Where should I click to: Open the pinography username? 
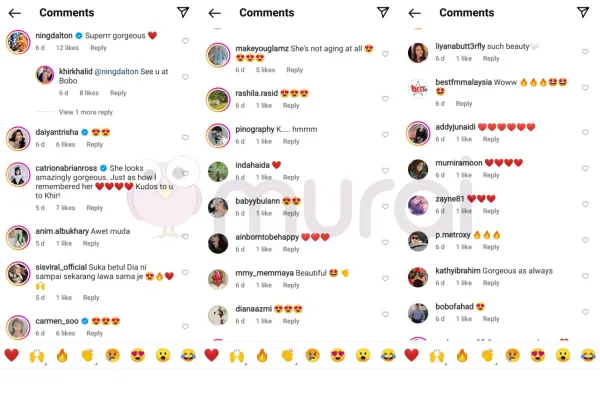click(x=255, y=129)
